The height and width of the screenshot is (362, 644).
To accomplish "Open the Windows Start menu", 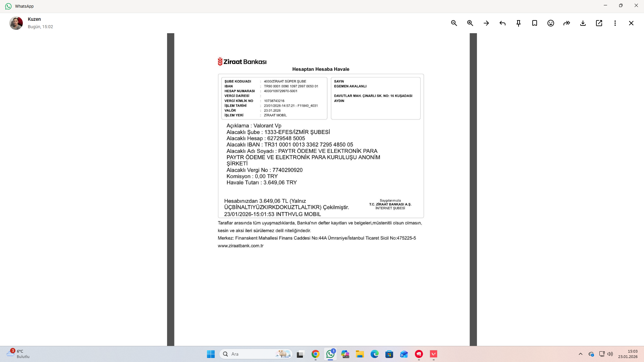I will (211, 354).
